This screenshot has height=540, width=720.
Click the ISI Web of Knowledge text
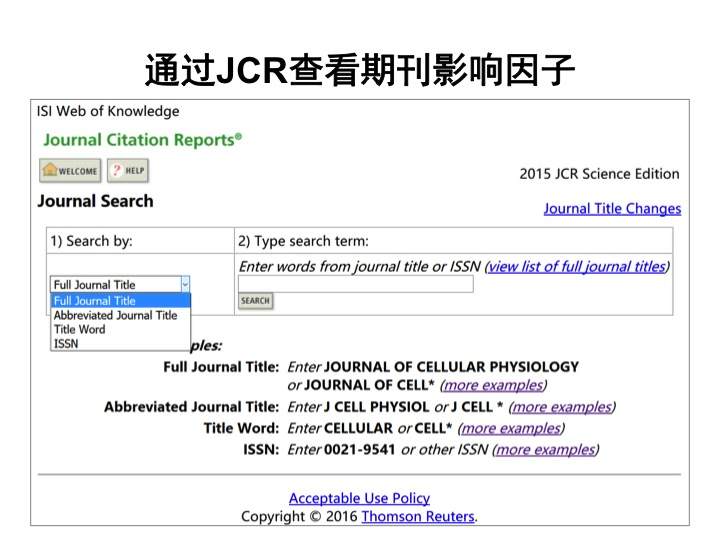pyautogui.click(x=108, y=111)
